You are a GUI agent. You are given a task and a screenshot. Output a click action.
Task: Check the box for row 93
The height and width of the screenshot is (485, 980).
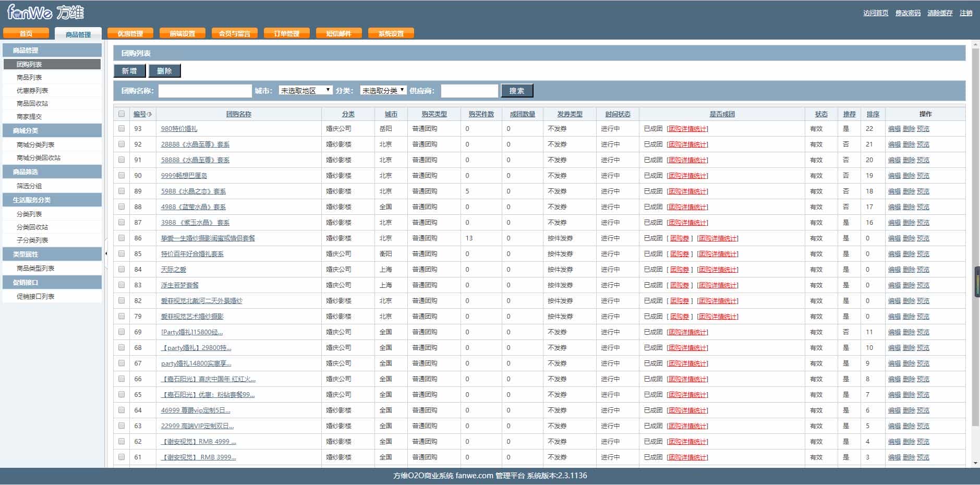pos(122,128)
